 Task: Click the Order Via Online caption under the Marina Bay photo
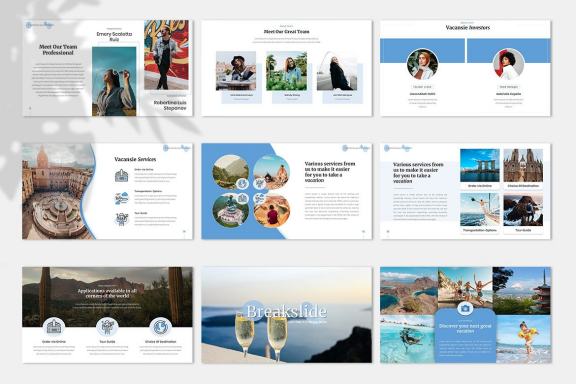click(x=480, y=186)
